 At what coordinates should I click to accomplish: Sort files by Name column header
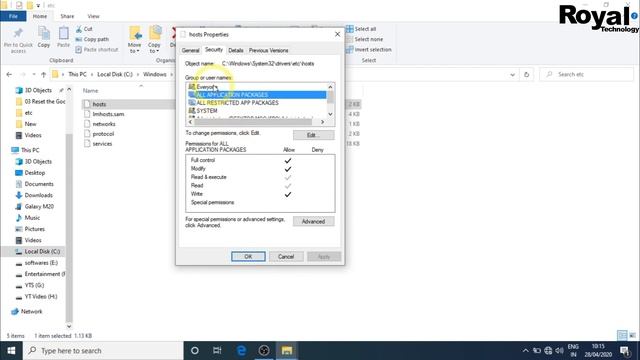(x=91, y=91)
